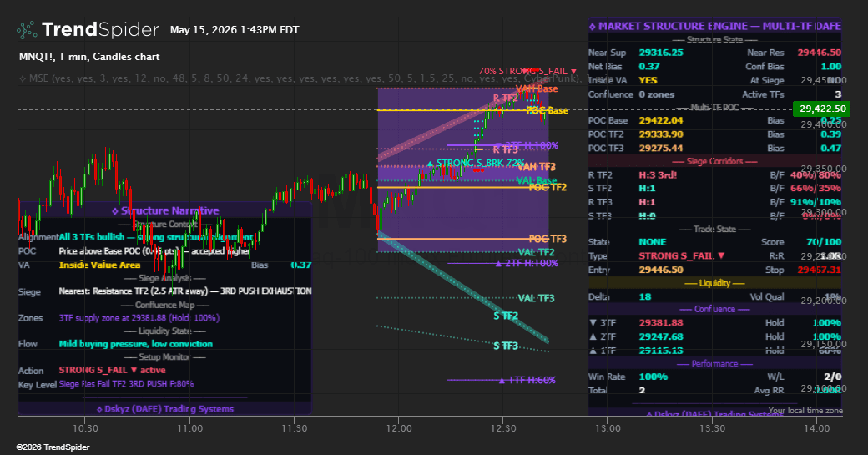Click the 10:30 time axis label
This screenshot has width=868, height=455.
click(x=85, y=428)
